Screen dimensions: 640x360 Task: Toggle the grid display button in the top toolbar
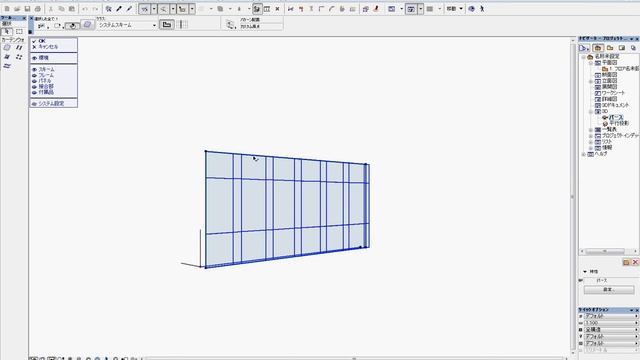pyautogui.click(x=267, y=9)
